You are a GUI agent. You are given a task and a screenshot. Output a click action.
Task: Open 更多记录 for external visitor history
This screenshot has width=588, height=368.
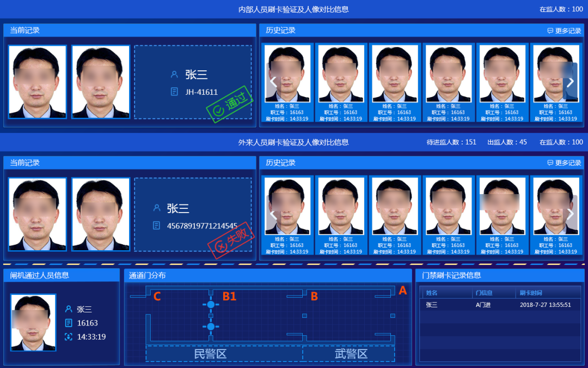[565, 163]
